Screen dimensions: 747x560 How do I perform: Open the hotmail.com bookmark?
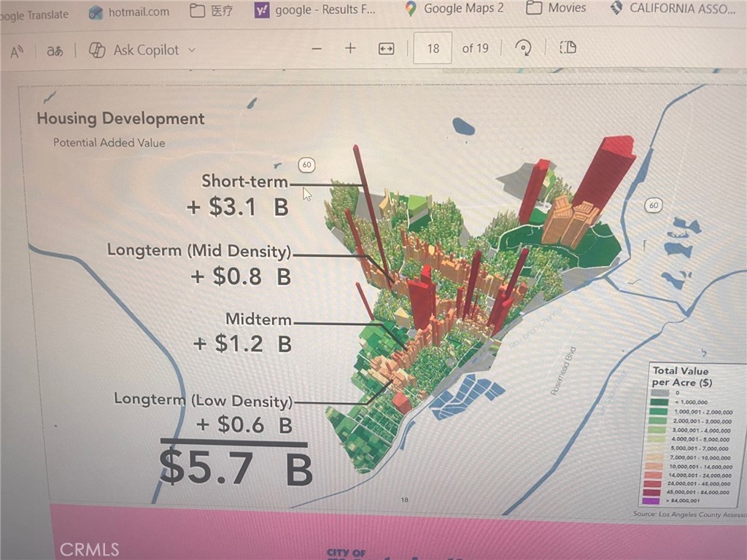pyautogui.click(x=129, y=12)
